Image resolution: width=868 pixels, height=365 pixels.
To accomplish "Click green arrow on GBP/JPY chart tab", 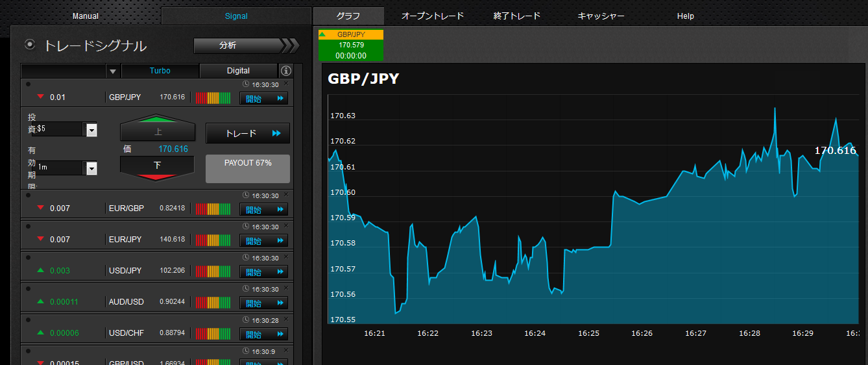I will click(323, 34).
